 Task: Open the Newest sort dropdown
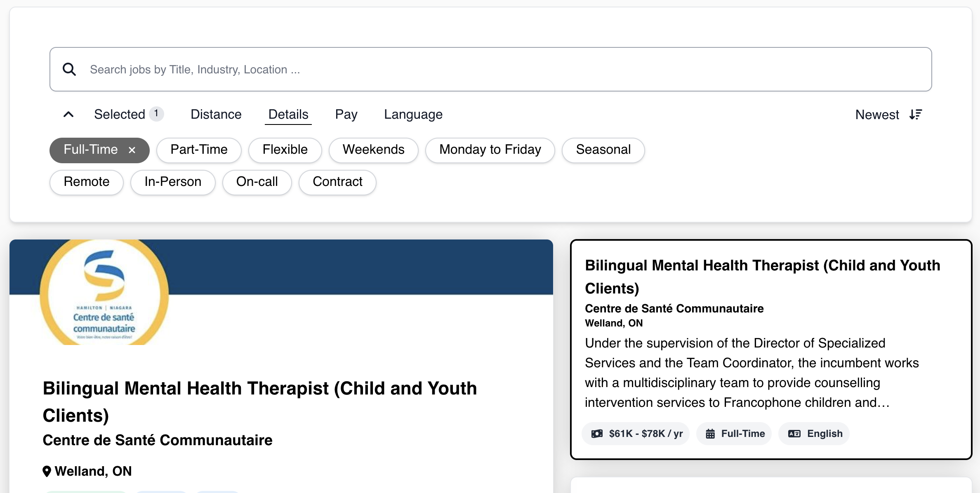pos(877,115)
